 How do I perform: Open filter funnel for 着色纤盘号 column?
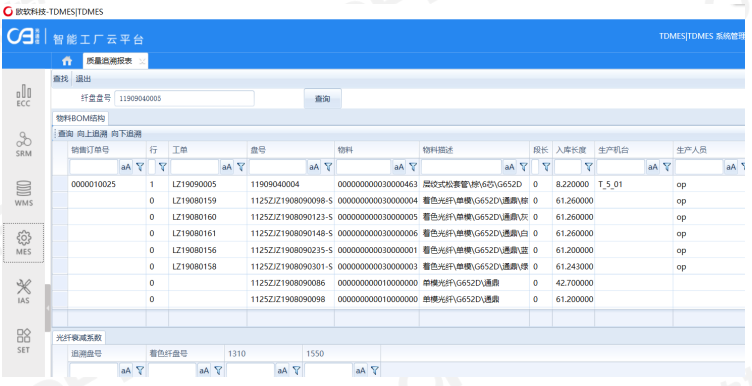point(218,370)
